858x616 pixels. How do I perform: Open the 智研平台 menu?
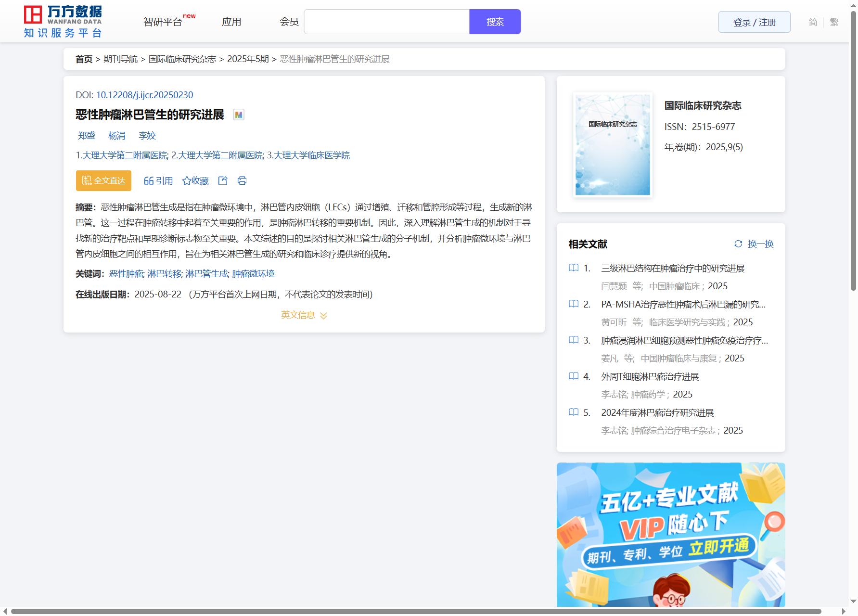pyautogui.click(x=163, y=22)
